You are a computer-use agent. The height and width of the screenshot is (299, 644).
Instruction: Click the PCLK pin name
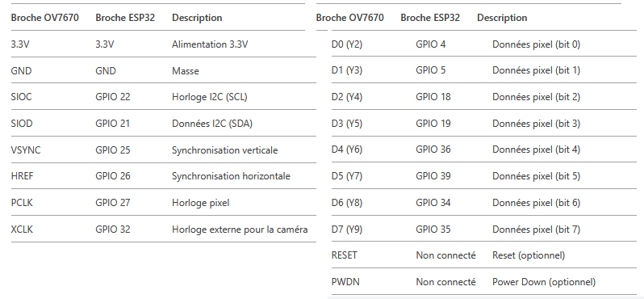tap(22, 203)
